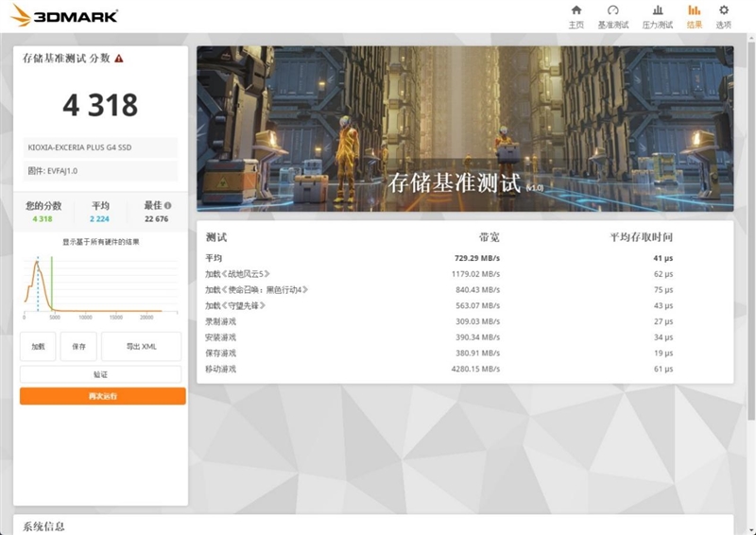Click the average score 2 224
Screen dimensions: 756x535
[x=100, y=219]
